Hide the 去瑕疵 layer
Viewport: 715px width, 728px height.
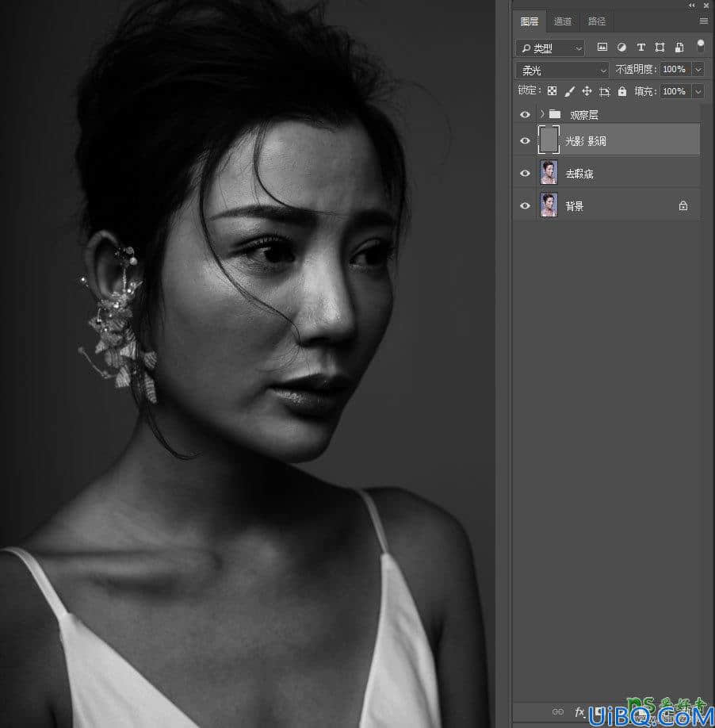[525, 173]
